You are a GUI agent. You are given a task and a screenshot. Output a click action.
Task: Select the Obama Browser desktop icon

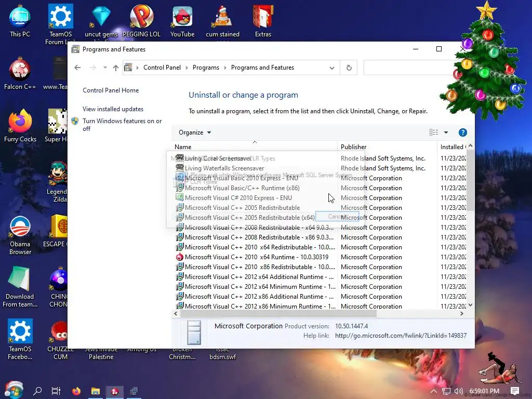point(20,234)
